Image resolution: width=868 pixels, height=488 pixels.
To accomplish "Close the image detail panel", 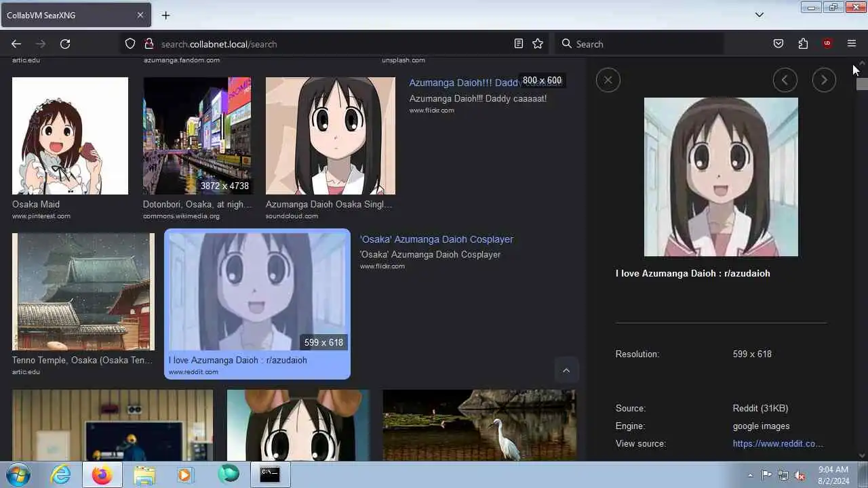I will click(x=608, y=80).
